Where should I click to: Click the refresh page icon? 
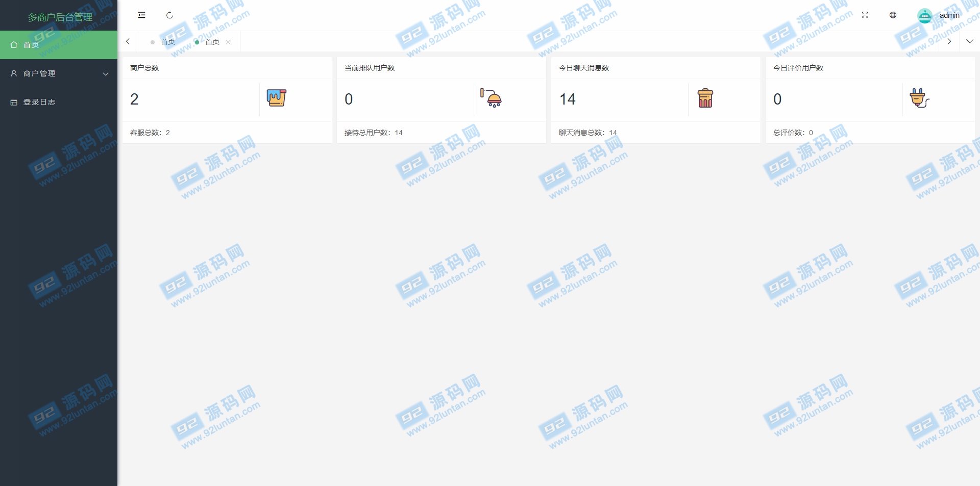coord(169,15)
